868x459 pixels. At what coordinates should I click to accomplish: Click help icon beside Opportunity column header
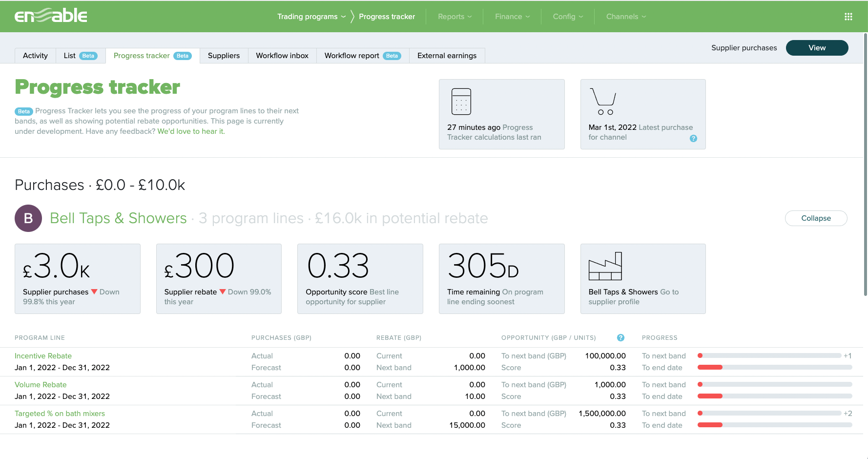[620, 337]
